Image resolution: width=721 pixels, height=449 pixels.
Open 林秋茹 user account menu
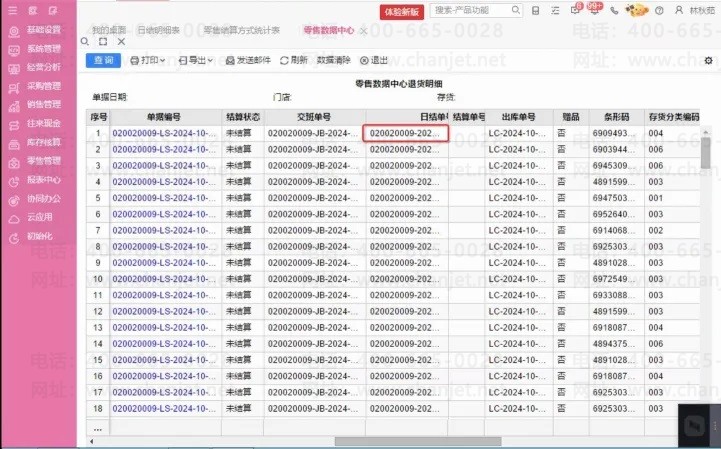695,10
